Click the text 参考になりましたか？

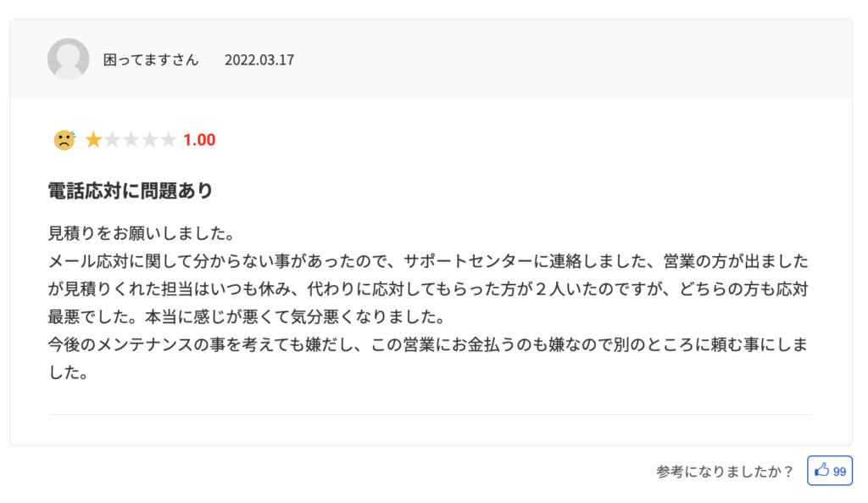click(726, 472)
